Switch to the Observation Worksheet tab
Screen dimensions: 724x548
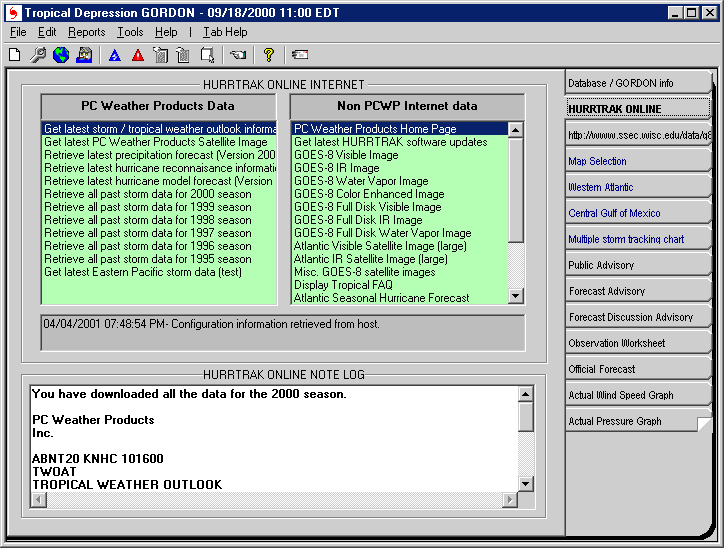tap(639, 343)
